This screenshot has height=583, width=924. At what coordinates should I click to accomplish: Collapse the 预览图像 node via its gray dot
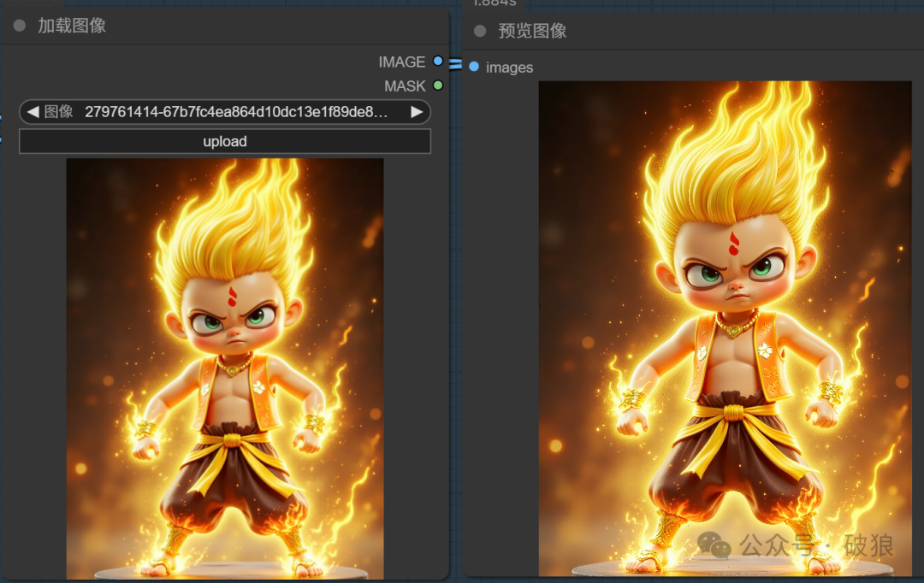point(480,31)
